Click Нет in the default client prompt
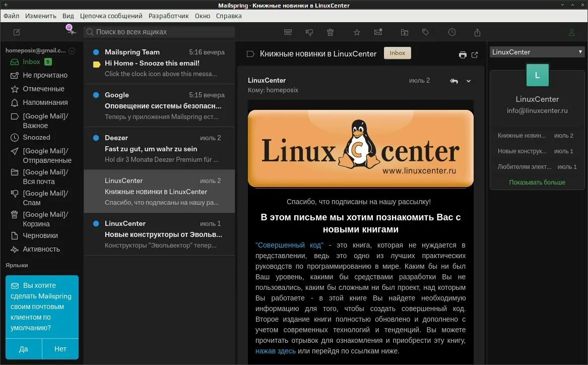Image resolution: width=588 pixels, height=365 pixels. (x=60, y=349)
